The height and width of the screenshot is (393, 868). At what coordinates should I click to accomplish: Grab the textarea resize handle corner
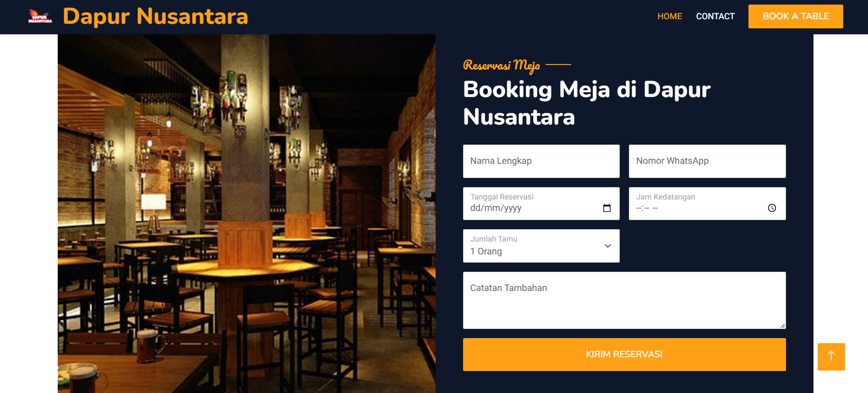coord(783,326)
